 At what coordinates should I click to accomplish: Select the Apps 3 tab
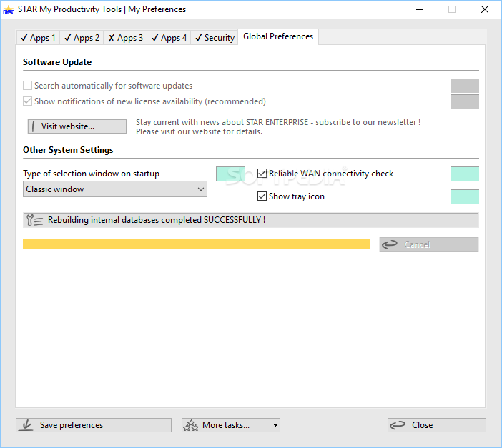click(125, 38)
